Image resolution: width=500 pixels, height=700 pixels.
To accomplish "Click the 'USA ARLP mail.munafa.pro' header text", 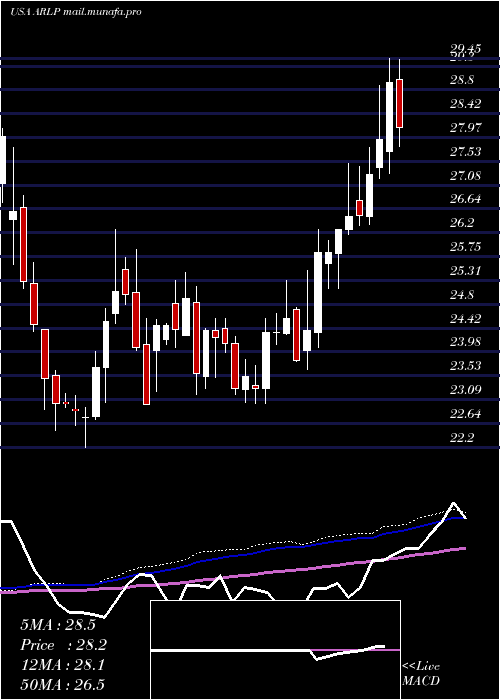I will 76,12.
